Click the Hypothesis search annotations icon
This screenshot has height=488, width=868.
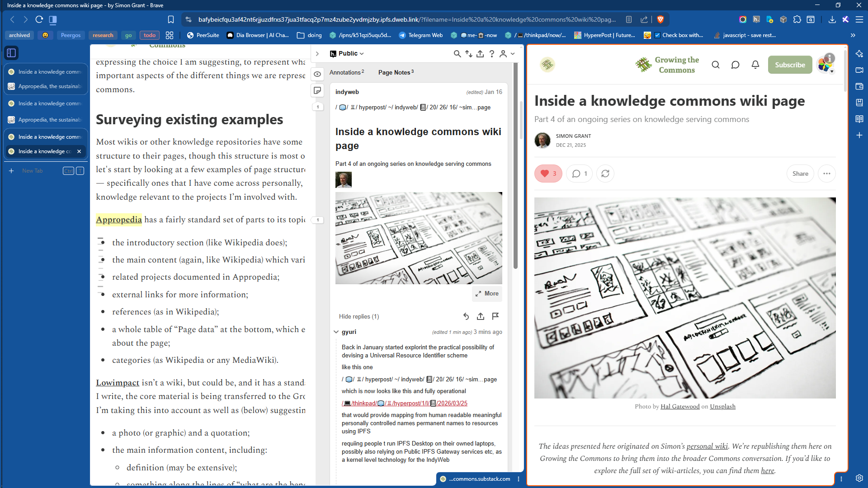pos(457,54)
